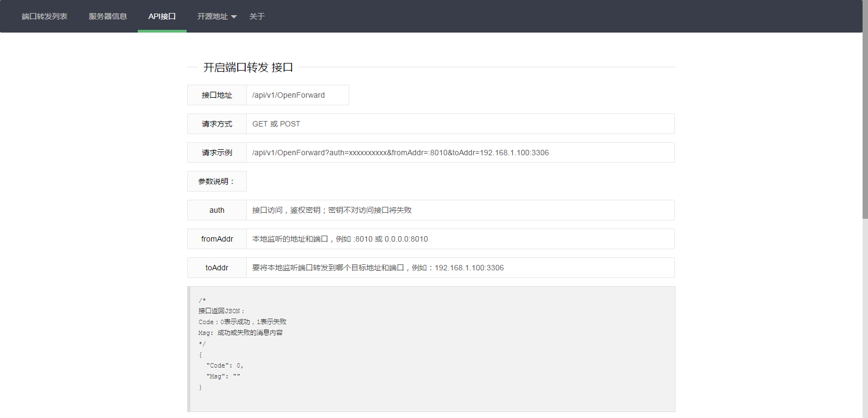Click the "Msg": "" line in code block
Screen dimensions: 868x418
(223, 376)
